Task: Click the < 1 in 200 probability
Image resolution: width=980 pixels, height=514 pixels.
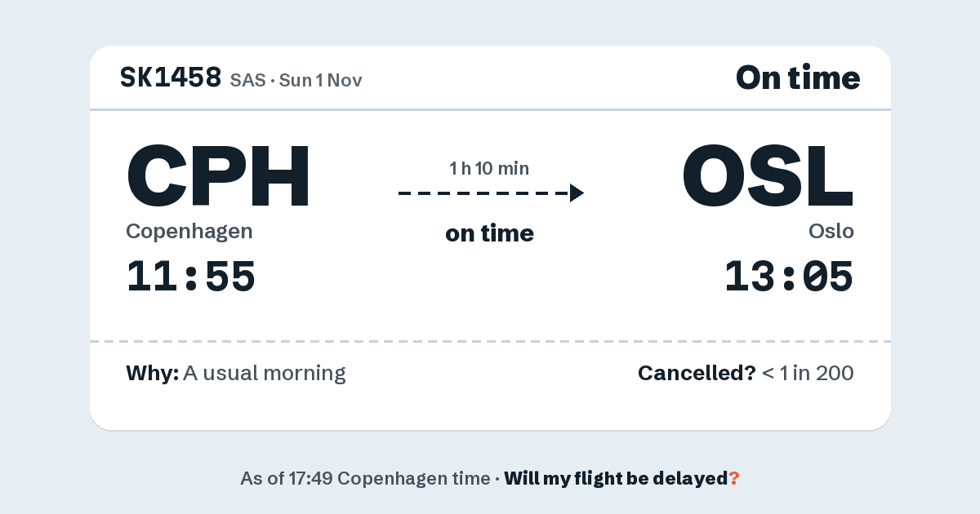Action: click(x=808, y=374)
